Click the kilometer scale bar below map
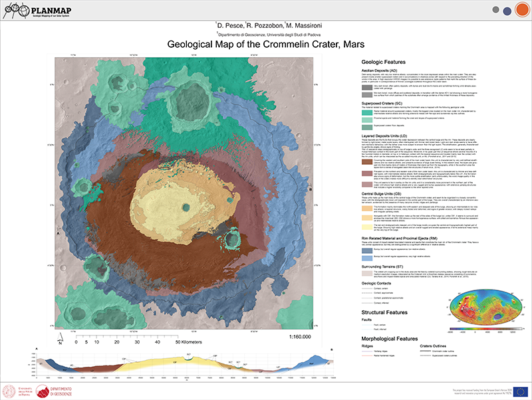 click(x=128, y=337)
